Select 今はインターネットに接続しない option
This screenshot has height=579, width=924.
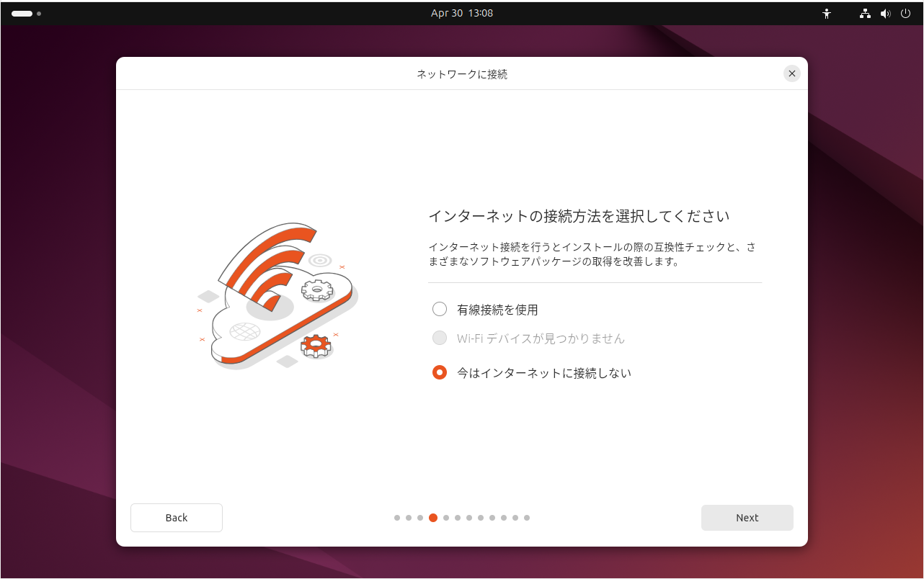(x=440, y=373)
